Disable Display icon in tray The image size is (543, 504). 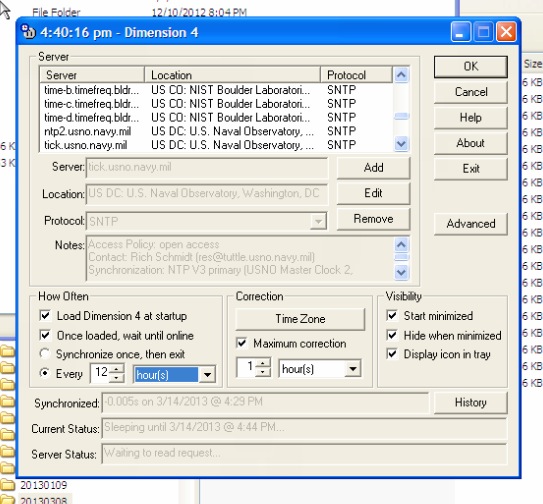392,354
